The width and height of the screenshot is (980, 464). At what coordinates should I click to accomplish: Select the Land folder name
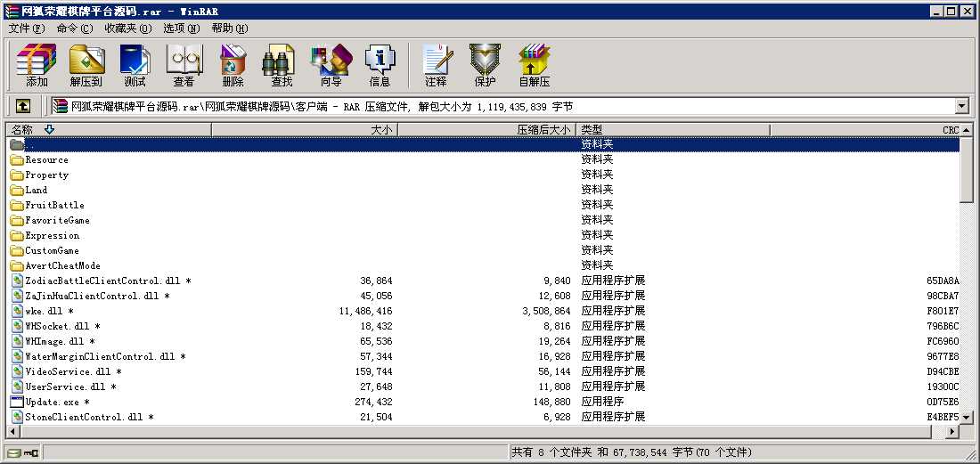(37, 191)
